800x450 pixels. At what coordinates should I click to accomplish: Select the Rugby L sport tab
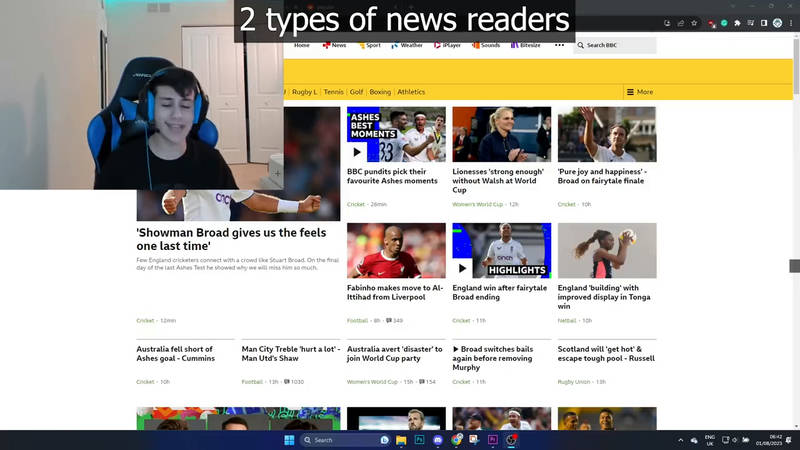tap(304, 92)
